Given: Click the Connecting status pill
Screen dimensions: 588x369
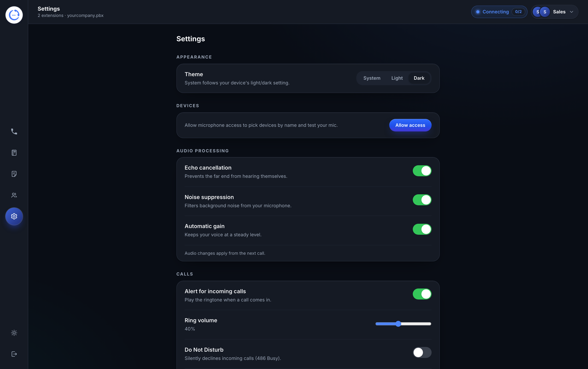Looking at the screenshot, I should 499,12.
